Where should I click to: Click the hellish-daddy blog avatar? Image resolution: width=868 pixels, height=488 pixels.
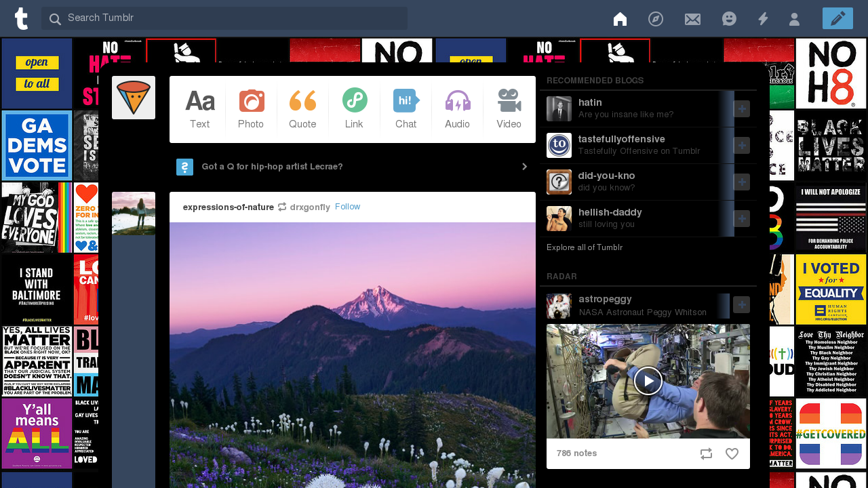click(559, 219)
